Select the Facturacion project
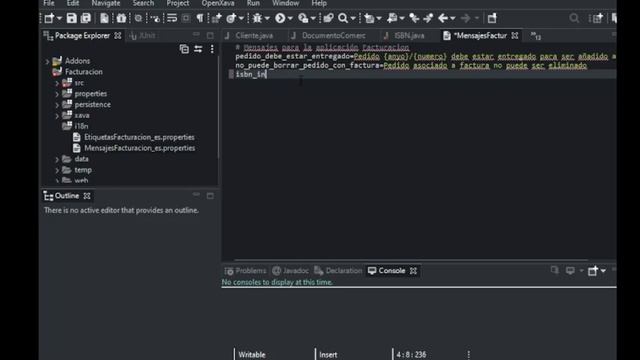The height and width of the screenshot is (360, 640). (x=84, y=72)
